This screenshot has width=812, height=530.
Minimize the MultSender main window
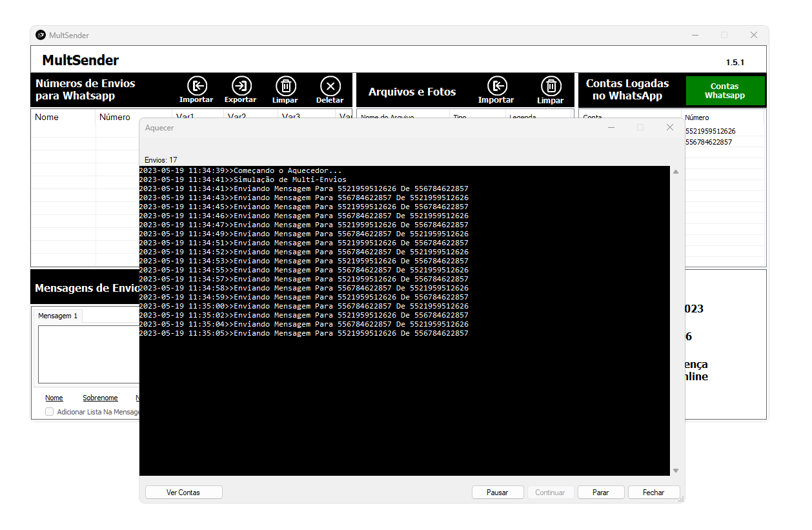tap(695, 35)
